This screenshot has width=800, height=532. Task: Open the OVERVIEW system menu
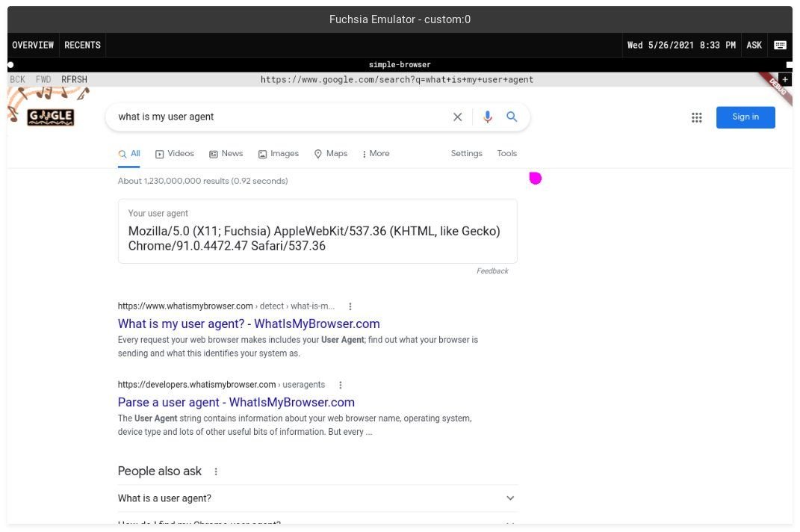pos(33,45)
